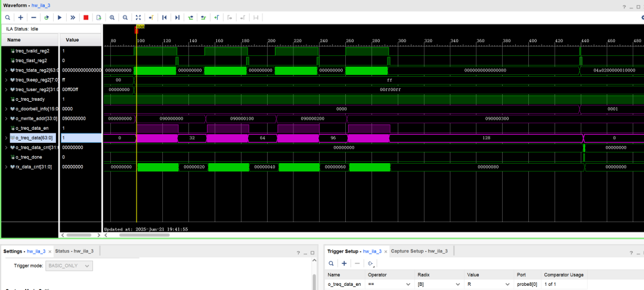Open the Radix dropdown showing [B]

point(439,284)
